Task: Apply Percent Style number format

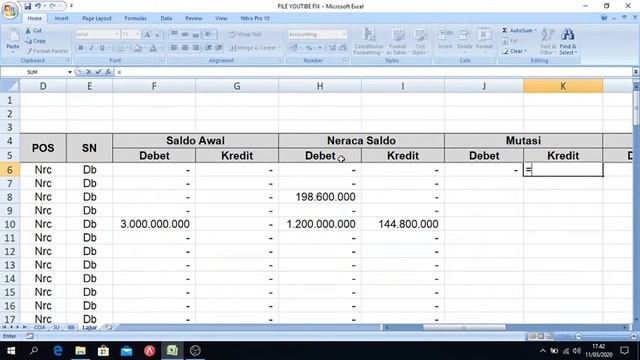Action: pos(309,48)
